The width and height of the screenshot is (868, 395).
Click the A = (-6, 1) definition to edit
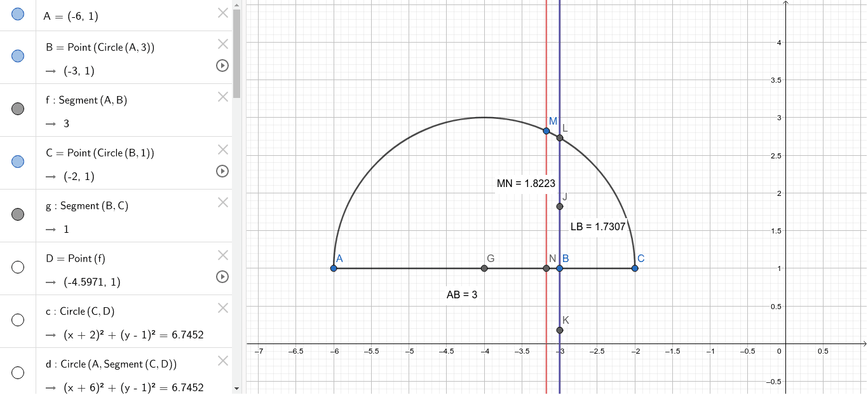click(x=70, y=16)
